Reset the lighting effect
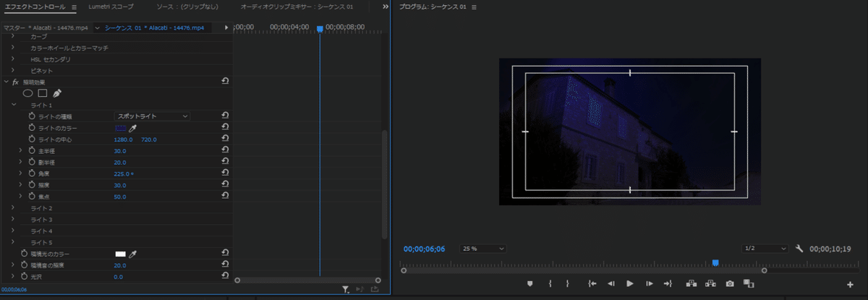The height and width of the screenshot is (300, 868). click(225, 82)
